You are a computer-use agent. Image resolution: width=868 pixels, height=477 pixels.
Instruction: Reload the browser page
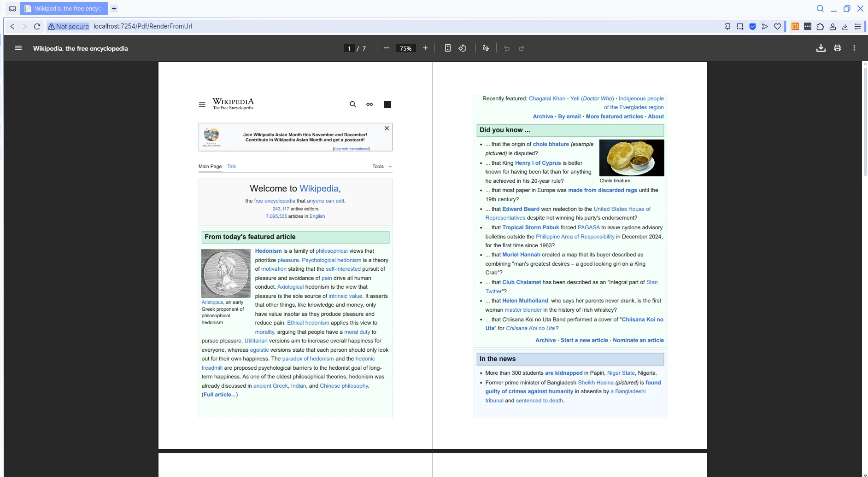[37, 26]
